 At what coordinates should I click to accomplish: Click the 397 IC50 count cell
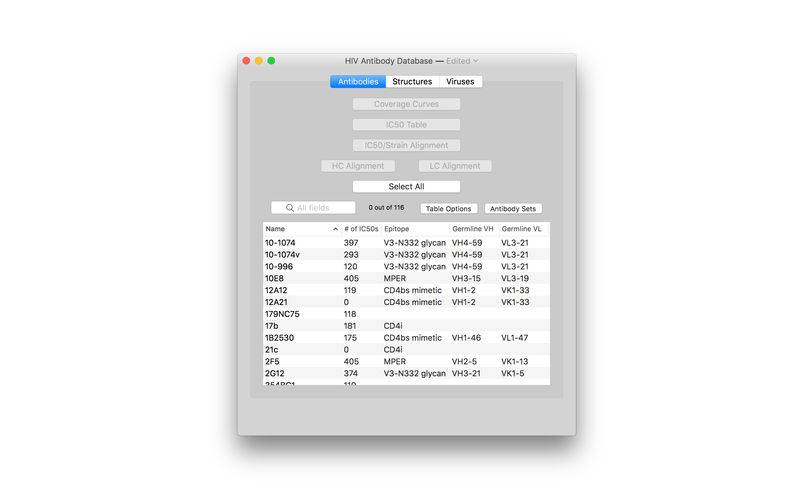(351, 243)
